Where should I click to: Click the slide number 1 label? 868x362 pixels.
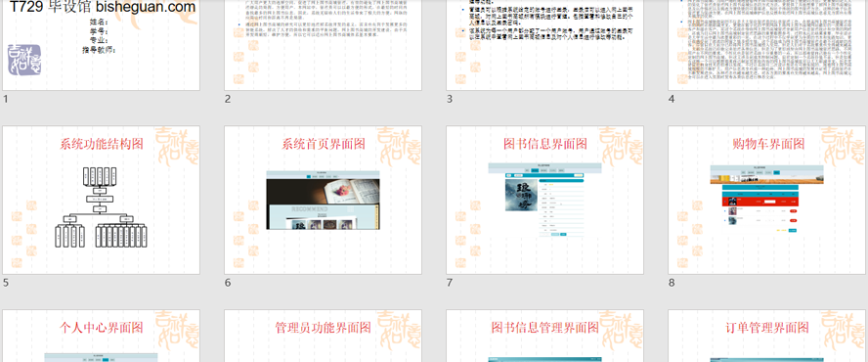coord(6,99)
